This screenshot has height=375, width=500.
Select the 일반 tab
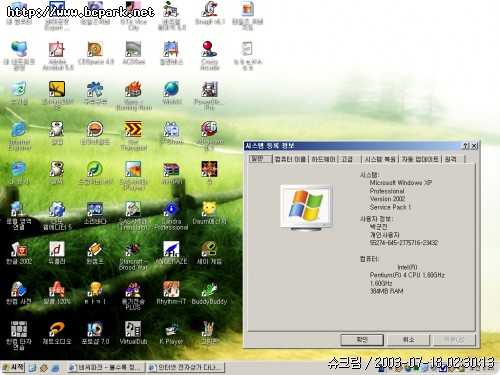coord(261,159)
